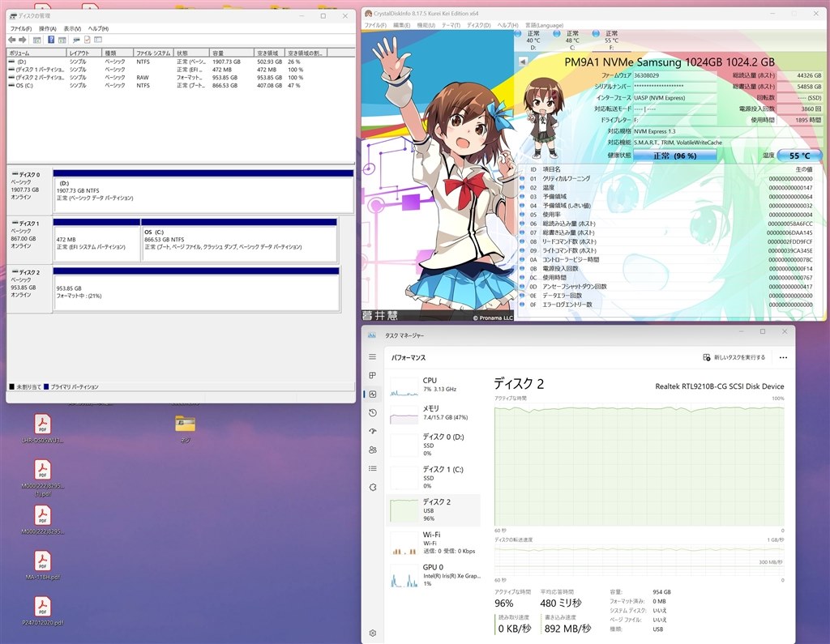Select the D: 1907.73 GB NTFS partition block
The width and height of the screenshot is (830, 644).
tap(203, 191)
